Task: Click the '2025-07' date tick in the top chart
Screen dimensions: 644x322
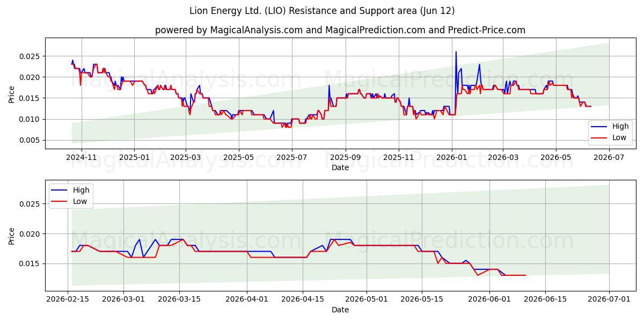Action: pos(291,157)
